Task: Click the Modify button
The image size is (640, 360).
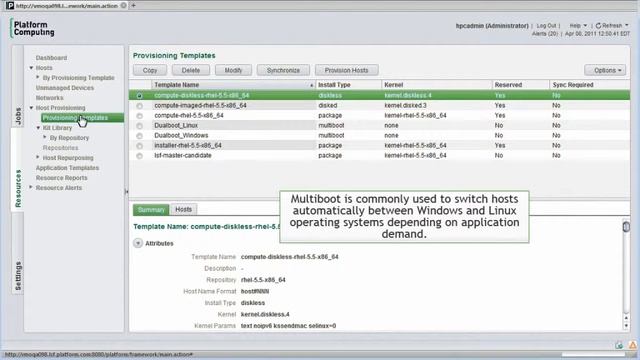Action: coord(233,70)
